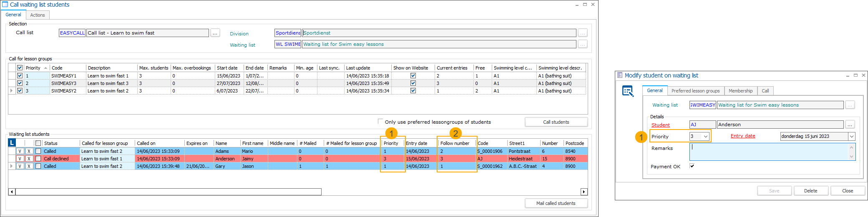Click row expander arrow for SWIMEASY2
The height and width of the screenshot is (217, 868).
pos(12,91)
